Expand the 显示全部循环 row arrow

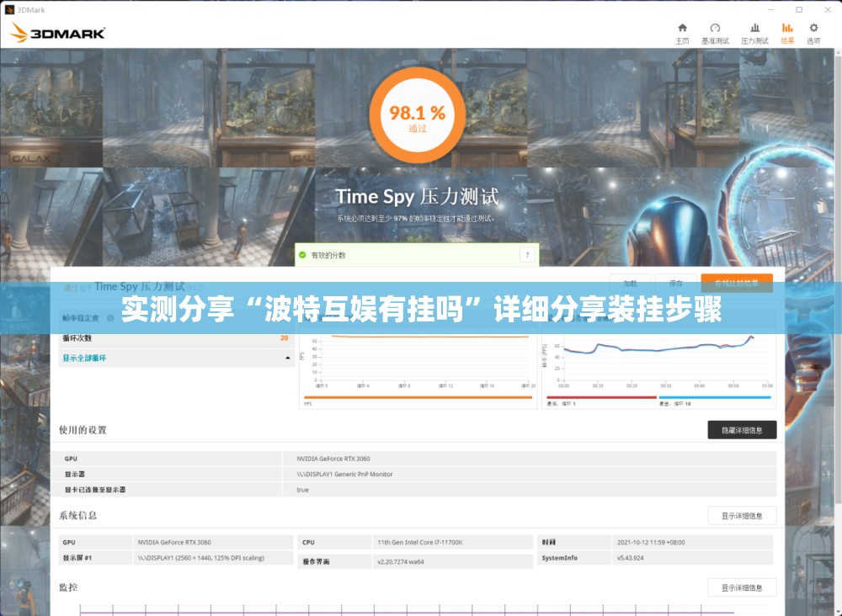coord(288,358)
